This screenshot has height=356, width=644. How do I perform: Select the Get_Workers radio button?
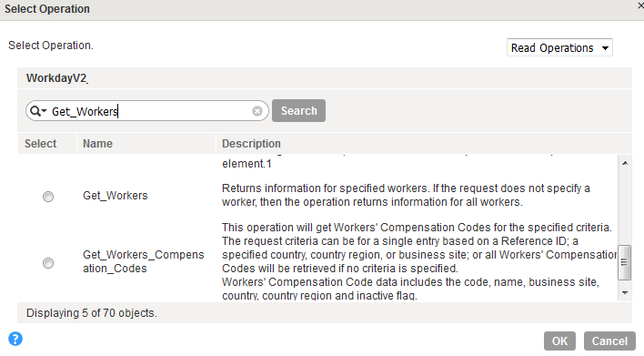tap(48, 197)
